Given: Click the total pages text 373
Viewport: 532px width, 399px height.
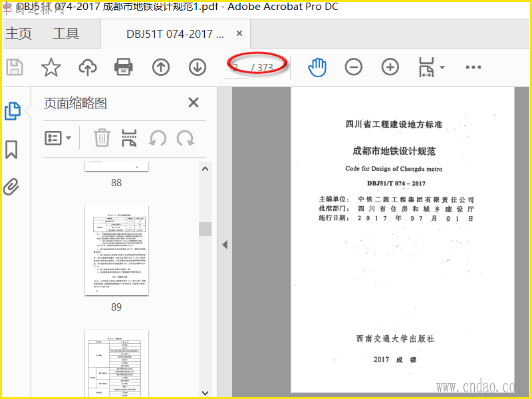Looking at the screenshot, I should pos(265,68).
